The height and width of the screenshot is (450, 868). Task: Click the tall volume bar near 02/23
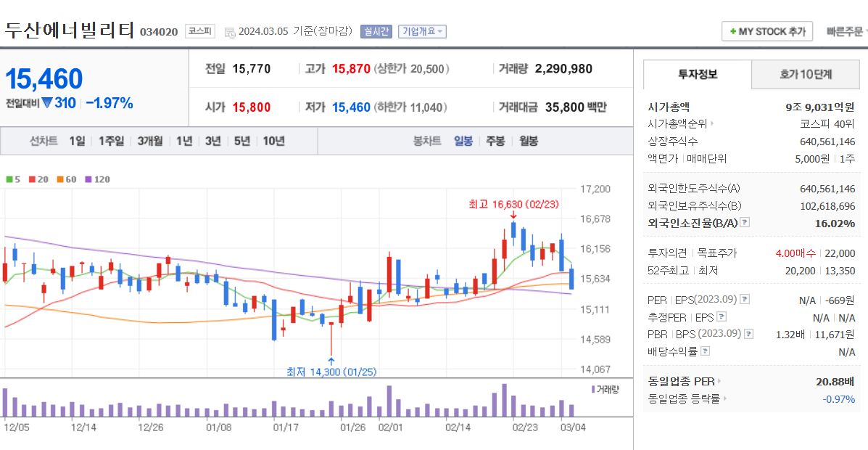coord(504,400)
